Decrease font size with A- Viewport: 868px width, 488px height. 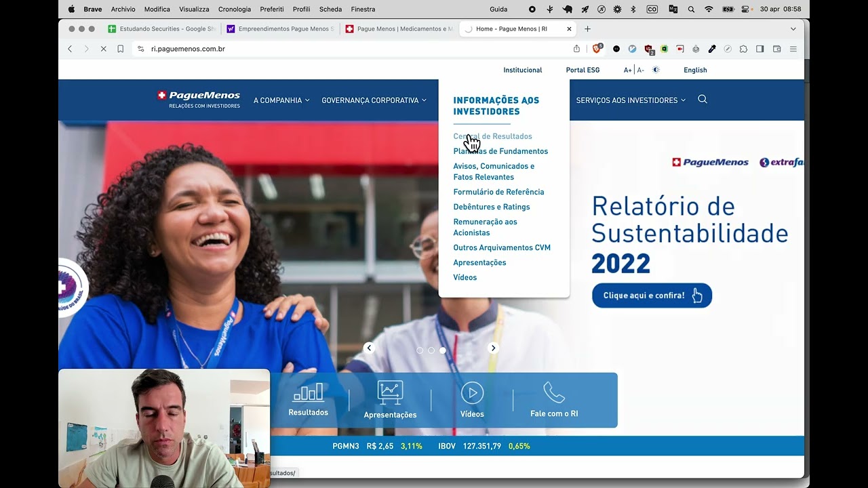[x=641, y=70]
